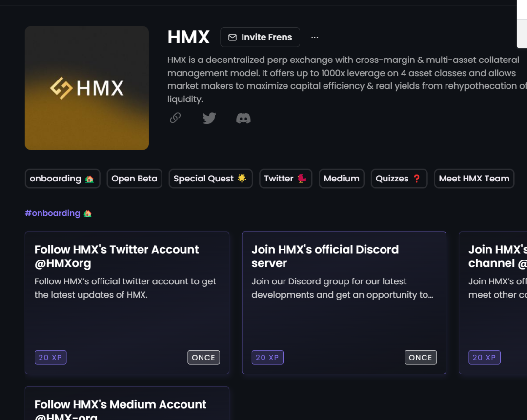527x420 pixels.
Task: Click the Invite Frens button
Action: pyautogui.click(x=260, y=37)
